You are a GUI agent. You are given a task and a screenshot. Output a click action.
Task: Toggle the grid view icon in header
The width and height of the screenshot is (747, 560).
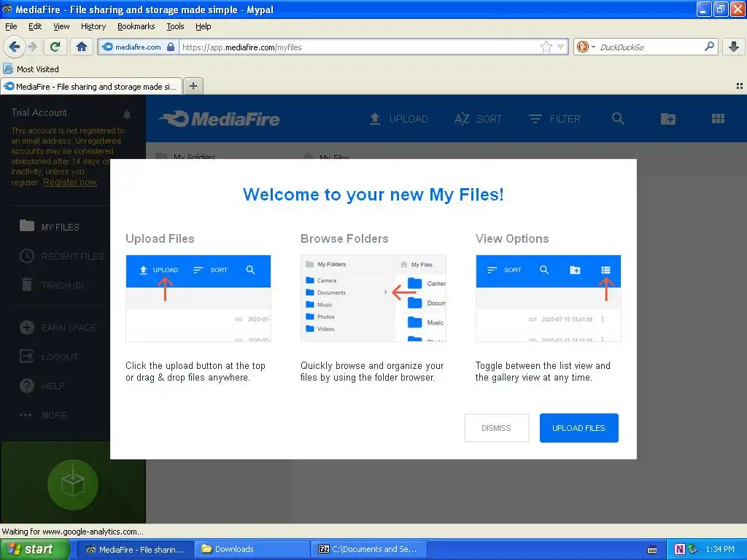click(x=718, y=119)
